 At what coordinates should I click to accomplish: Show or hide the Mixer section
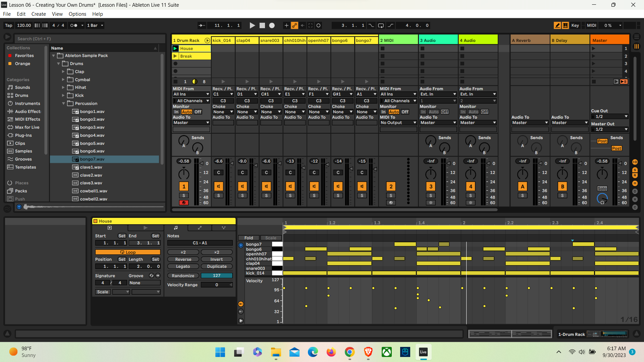pos(635,183)
